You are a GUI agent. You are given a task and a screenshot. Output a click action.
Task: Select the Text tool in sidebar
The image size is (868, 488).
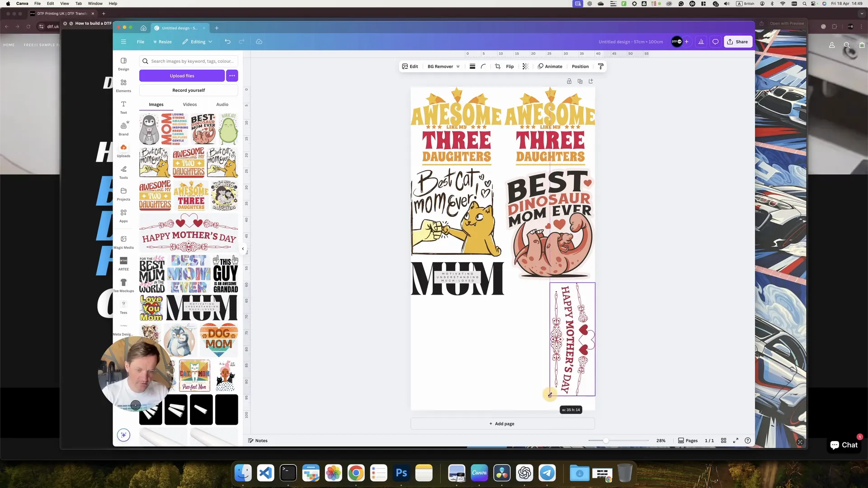coord(123,107)
